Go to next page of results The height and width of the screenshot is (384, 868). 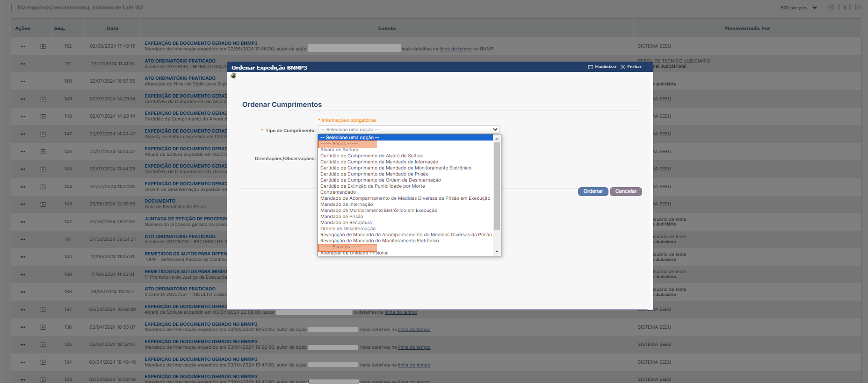851,7
